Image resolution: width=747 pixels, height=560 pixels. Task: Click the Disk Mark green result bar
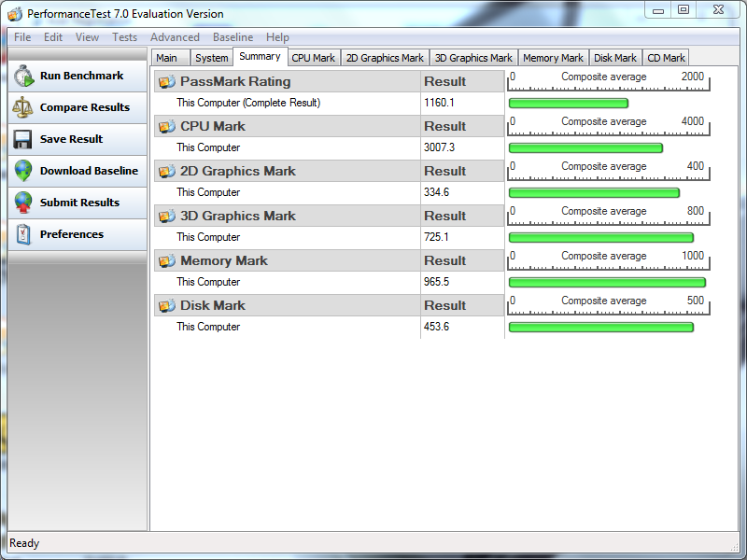click(601, 328)
